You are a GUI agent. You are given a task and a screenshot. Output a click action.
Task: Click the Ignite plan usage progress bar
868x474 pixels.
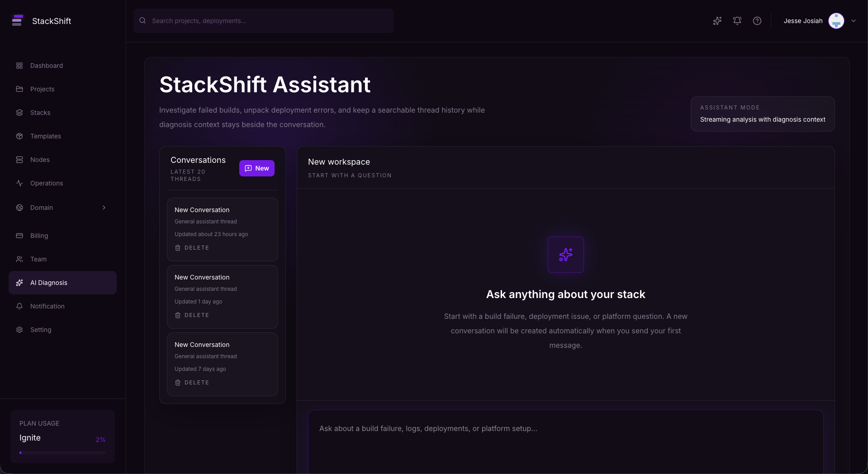click(x=62, y=452)
